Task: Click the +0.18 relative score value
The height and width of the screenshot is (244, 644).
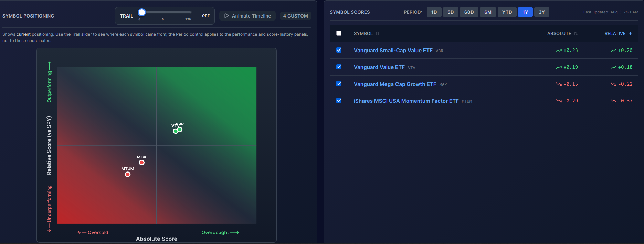Action: (x=625, y=67)
